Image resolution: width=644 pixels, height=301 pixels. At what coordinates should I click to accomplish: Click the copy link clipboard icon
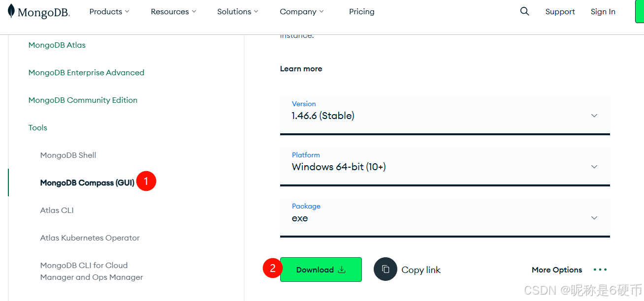pos(386,270)
